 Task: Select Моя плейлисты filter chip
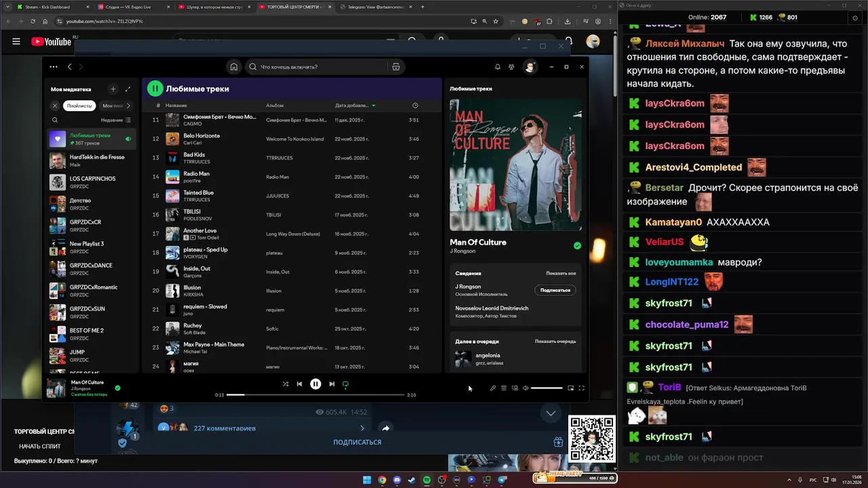[x=112, y=106]
